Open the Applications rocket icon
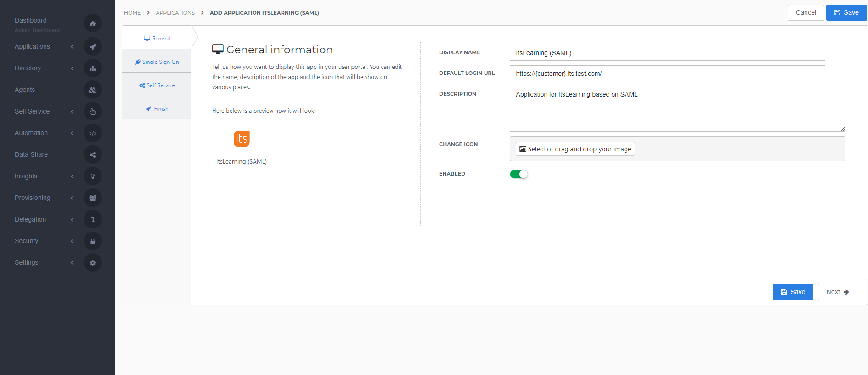The image size is (868, 375). (x=93, y=46)
